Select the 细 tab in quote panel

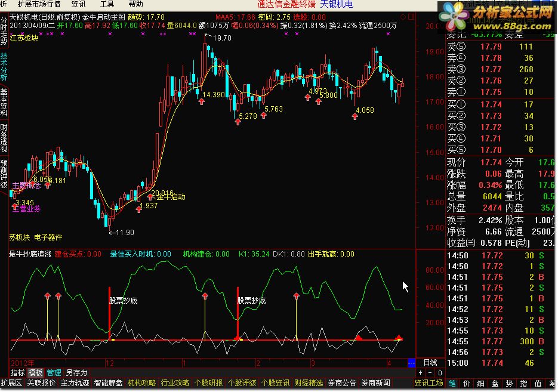(x=481, y=384)
